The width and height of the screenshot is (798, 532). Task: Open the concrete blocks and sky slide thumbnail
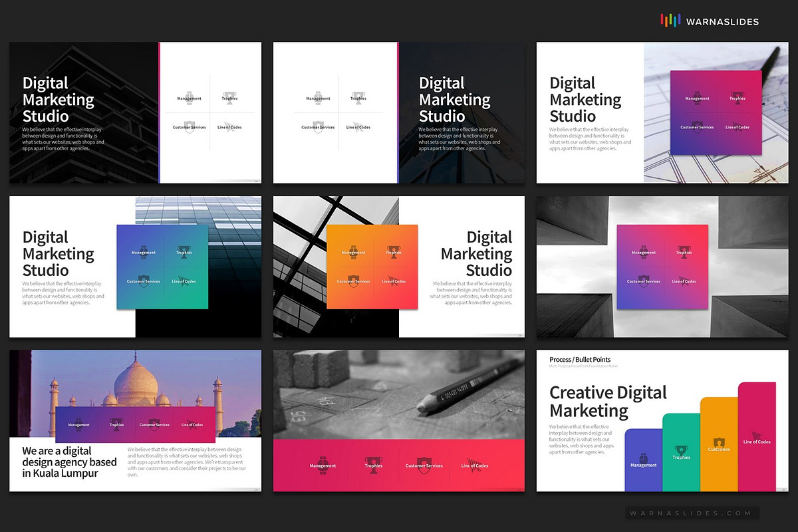pyautogui.click(x=663, y=267)
